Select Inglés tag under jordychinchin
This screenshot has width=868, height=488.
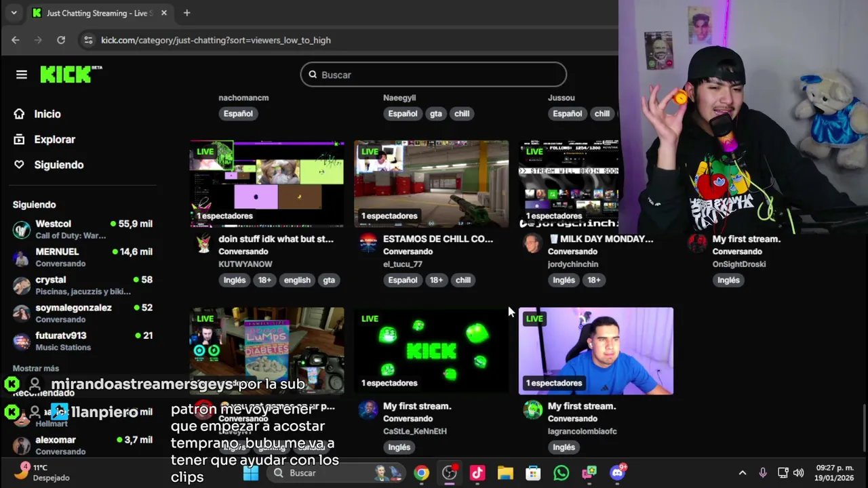pyautogui.click(x=564, y=280)
